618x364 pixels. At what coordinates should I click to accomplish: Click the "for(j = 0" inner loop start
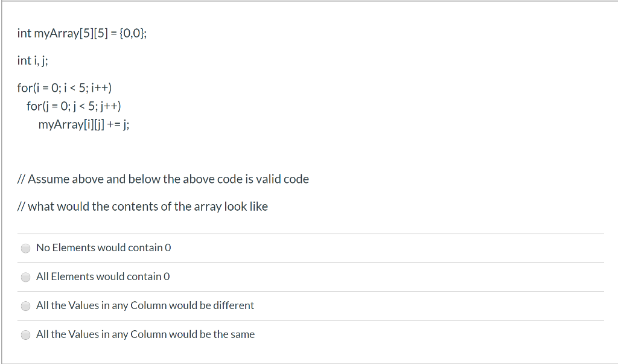pos(48,106)
